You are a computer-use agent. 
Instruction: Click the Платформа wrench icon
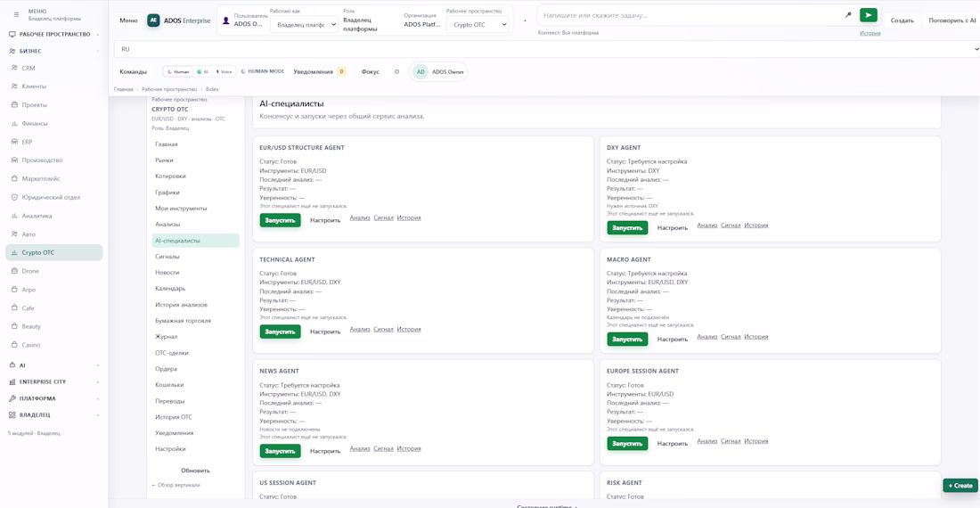pyautogui.click(x=12, y=398)
